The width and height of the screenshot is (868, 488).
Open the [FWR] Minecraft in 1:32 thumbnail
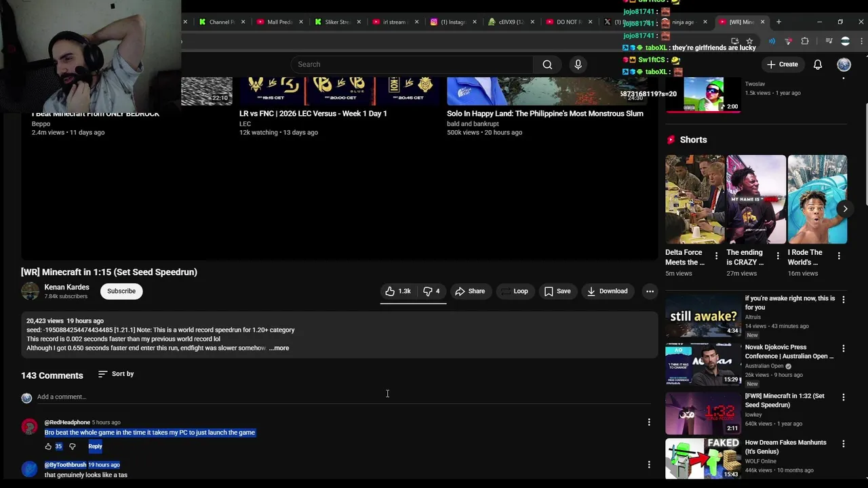703,412
